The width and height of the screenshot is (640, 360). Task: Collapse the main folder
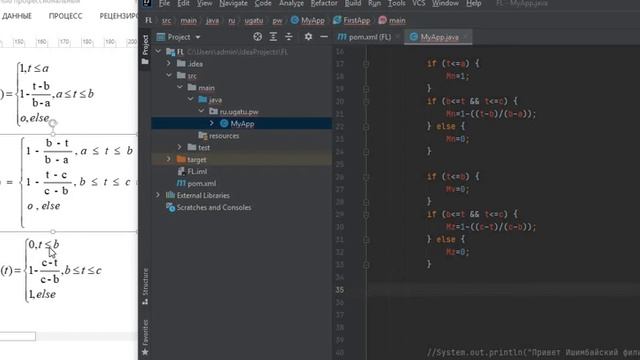180,87
